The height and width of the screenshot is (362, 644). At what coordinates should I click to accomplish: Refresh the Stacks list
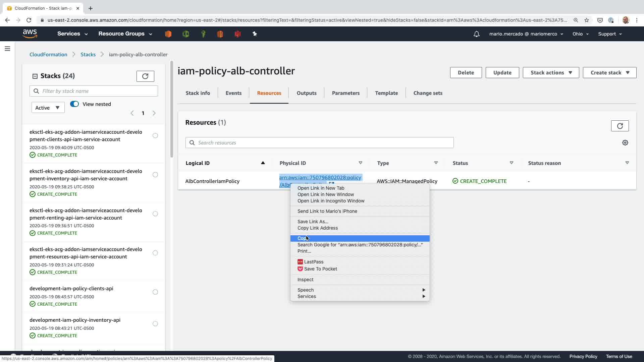(145, 76)
